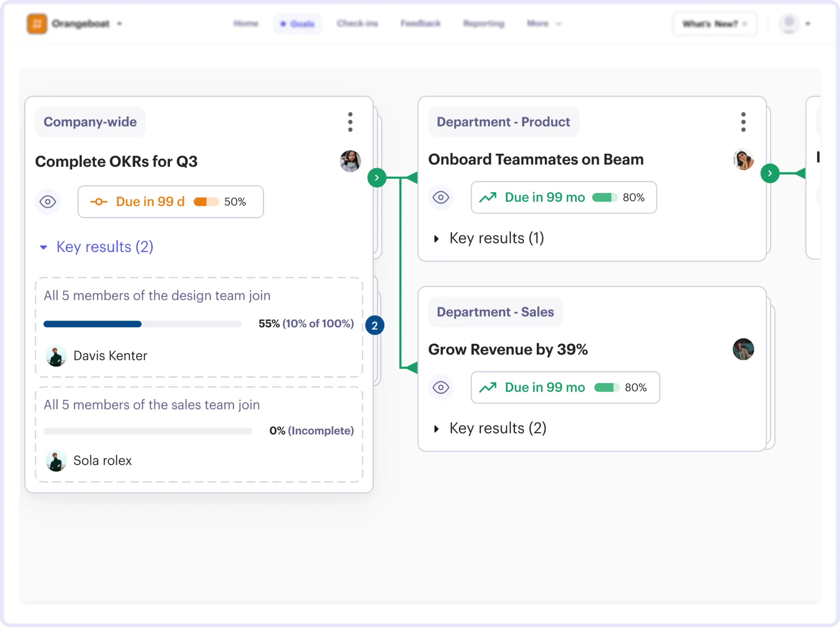Click the empty 0% sales team progress bar

pyautogui.click(x=148, y=431)
